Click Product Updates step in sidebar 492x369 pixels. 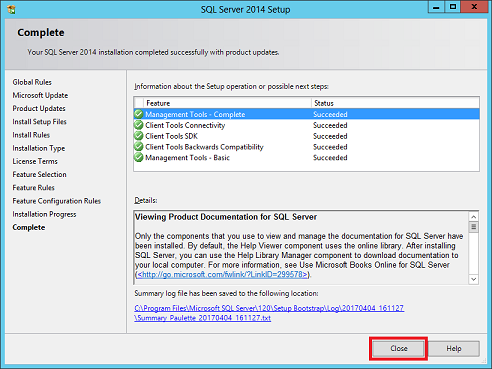coord(39,108)
